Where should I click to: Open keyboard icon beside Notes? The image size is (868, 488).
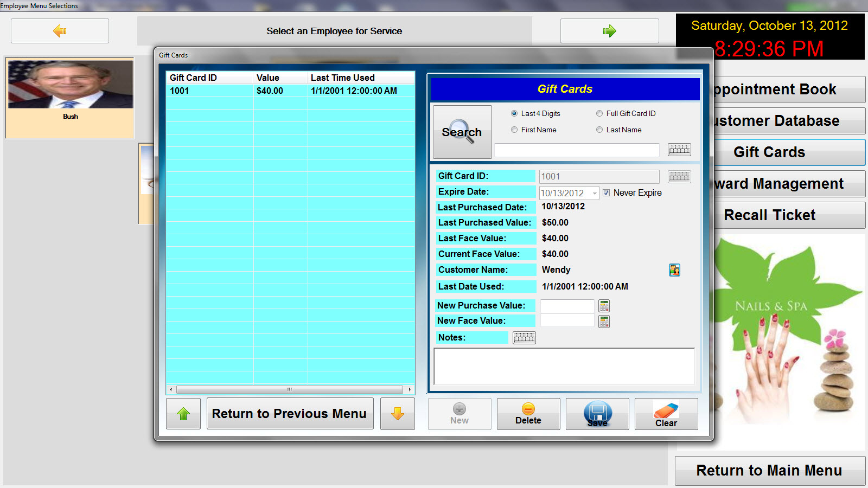click(x=524, y=338)
